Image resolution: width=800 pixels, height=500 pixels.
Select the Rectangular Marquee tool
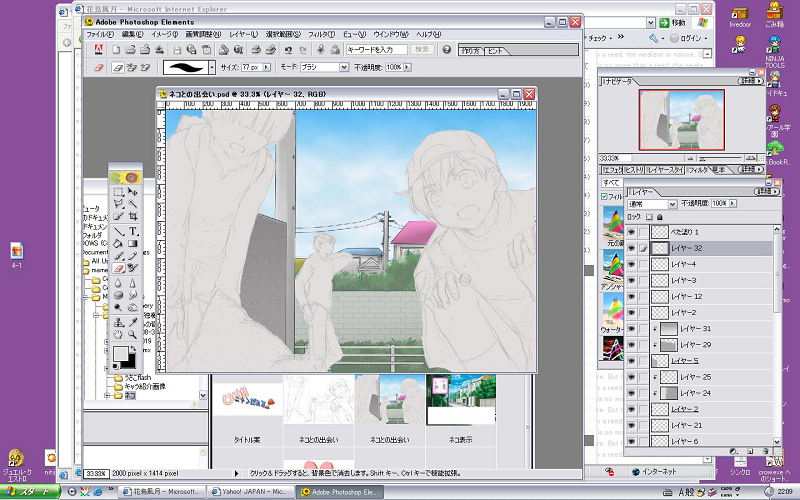118,192
